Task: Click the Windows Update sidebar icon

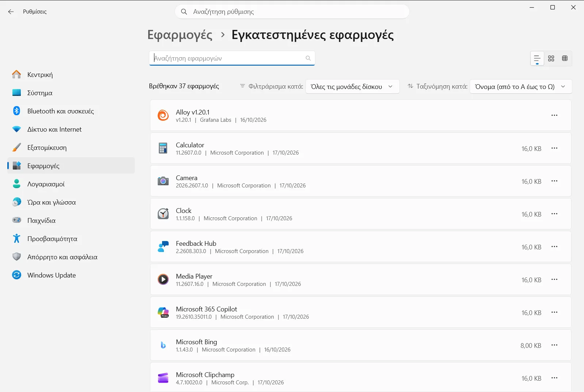Action: [16, 275]
